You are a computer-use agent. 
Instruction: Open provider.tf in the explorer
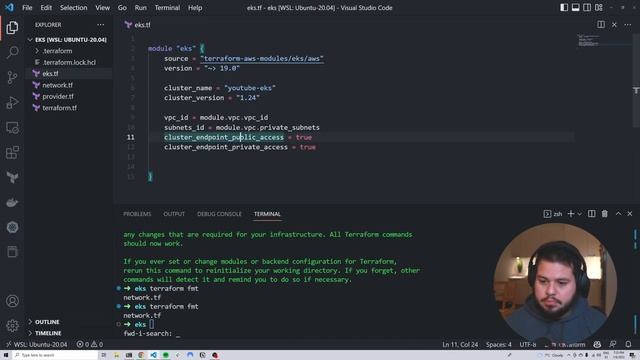tap(69, 97)
